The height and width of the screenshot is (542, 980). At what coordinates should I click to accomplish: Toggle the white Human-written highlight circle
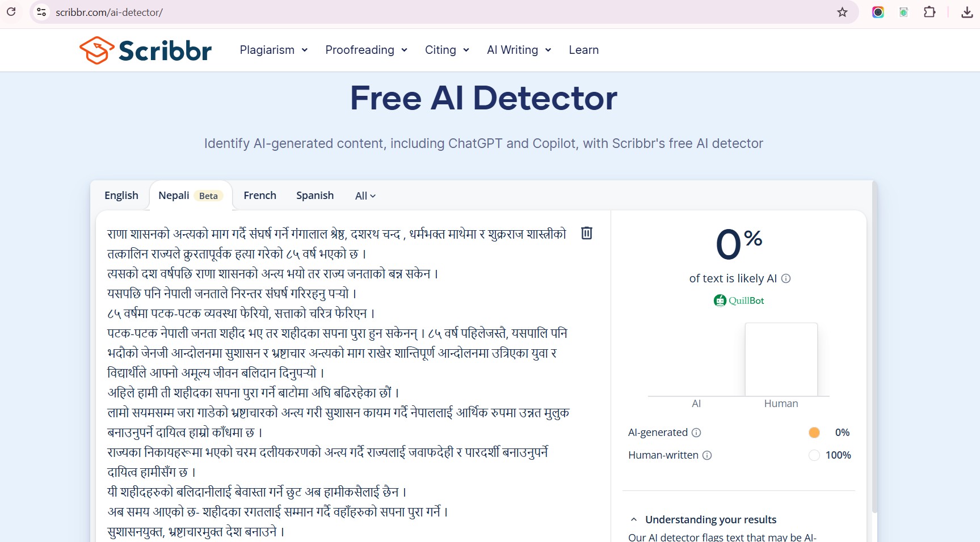814,455
